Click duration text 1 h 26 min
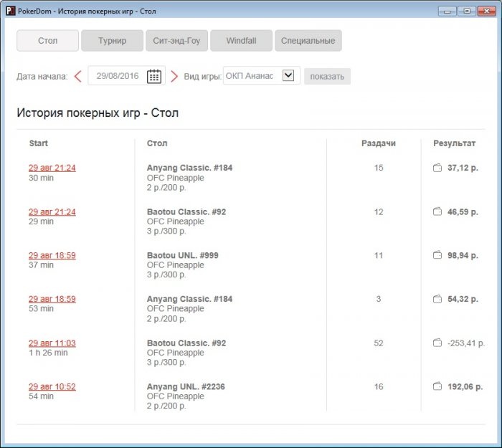 (x=48, y=353)
